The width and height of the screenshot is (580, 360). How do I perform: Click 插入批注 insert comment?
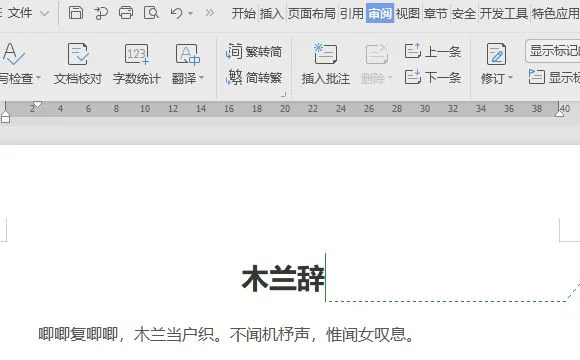326,64
